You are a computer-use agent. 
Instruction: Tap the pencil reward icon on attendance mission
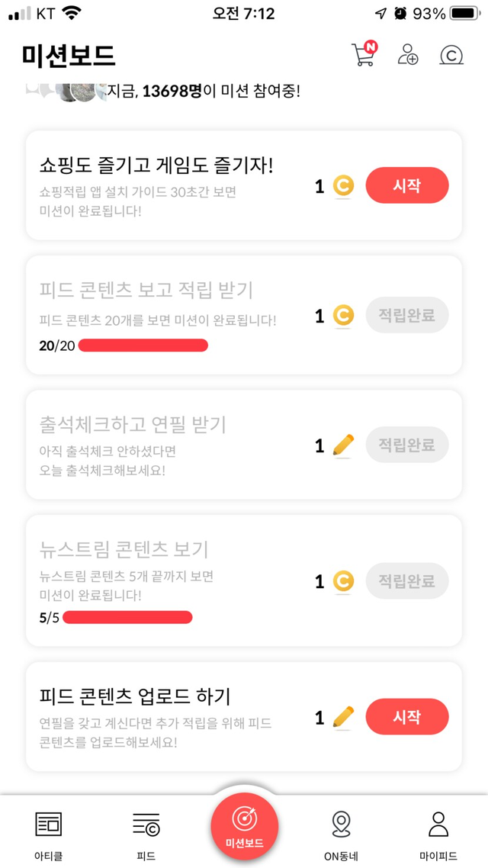344,445
